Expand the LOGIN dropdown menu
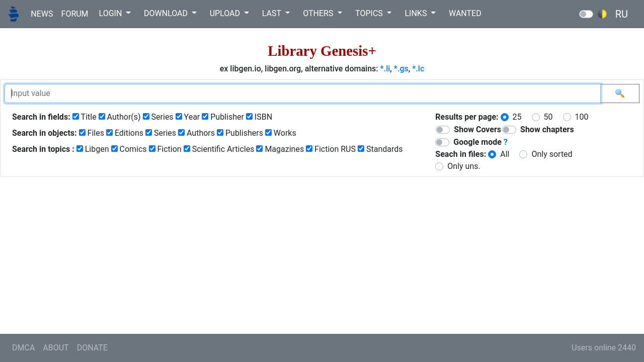This screenshot has width=644, height=362. pos(115,14)
